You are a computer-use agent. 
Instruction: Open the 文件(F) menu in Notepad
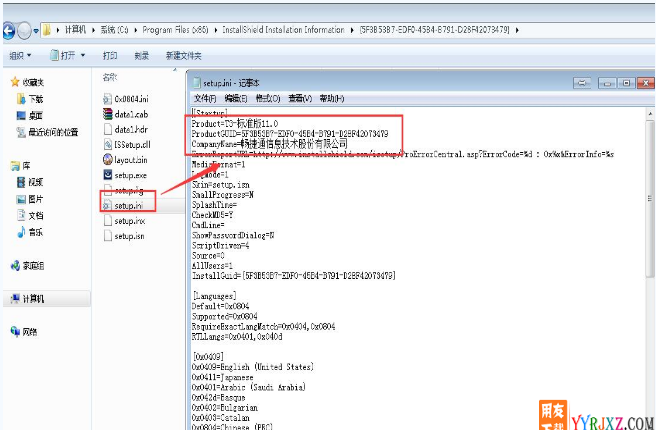pyautogui.click(x=204, y=99)
